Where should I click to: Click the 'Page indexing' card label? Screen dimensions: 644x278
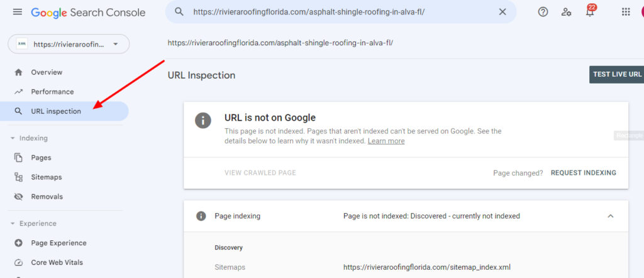point(237,216)
